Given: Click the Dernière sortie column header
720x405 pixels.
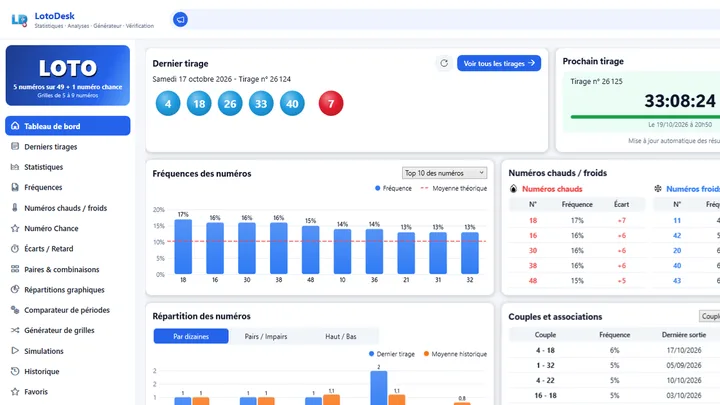Looking at the screenshot, I should pyautogui.click(x=684, y=335).
